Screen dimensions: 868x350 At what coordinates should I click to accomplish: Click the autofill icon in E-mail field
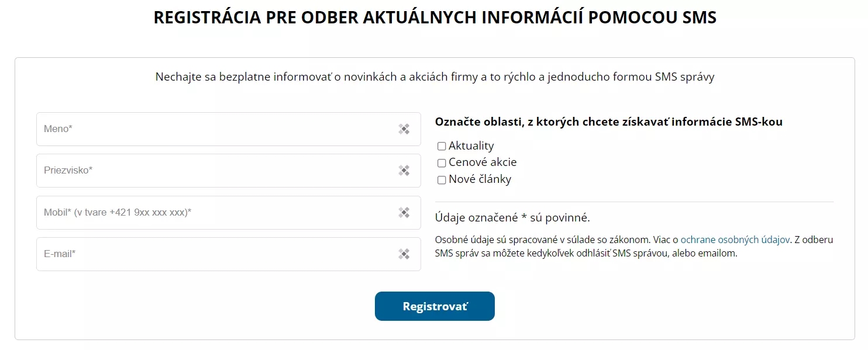point(404,254)
